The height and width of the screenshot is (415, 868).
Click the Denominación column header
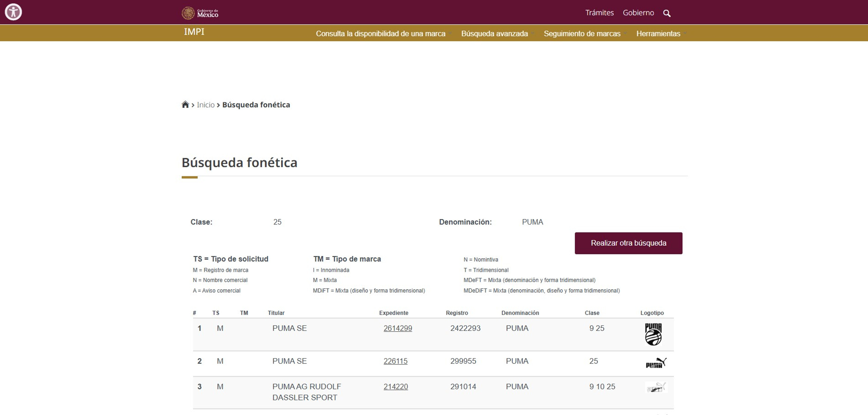click(520, 313)
